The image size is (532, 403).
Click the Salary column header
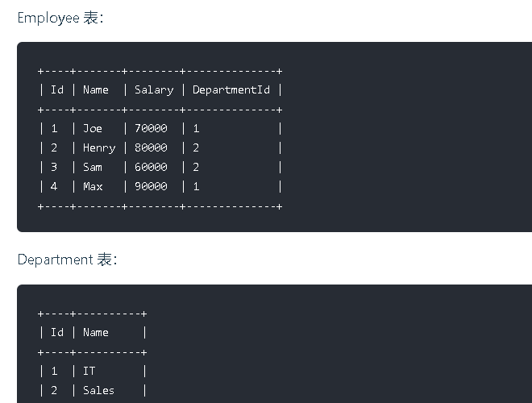tap(154, 89)
